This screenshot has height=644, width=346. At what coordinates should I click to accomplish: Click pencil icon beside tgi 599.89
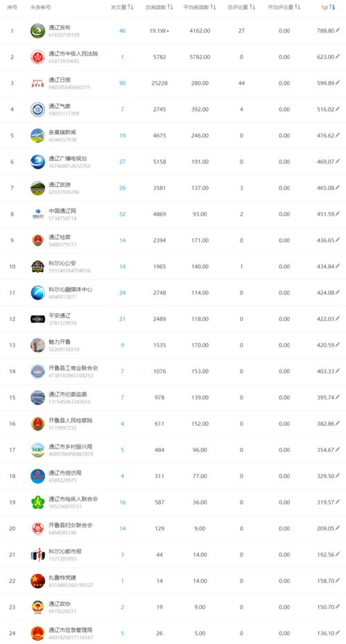[338, 83]
